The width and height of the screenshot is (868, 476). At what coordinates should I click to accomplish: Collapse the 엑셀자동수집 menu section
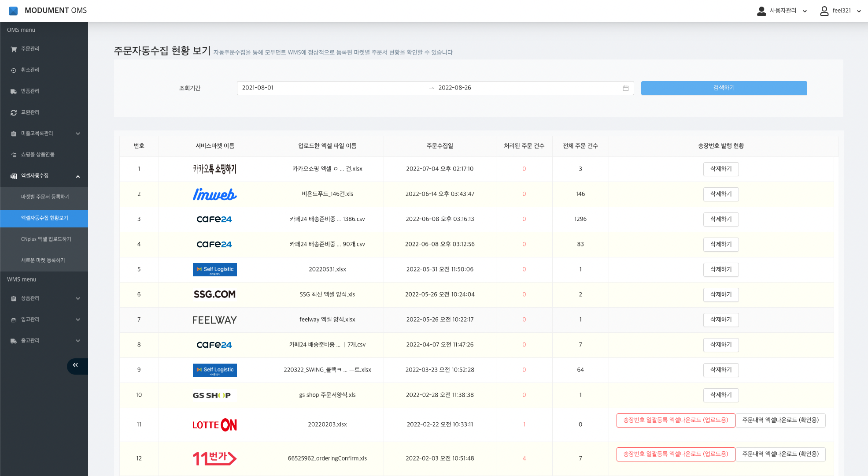(x=78, y=176)
